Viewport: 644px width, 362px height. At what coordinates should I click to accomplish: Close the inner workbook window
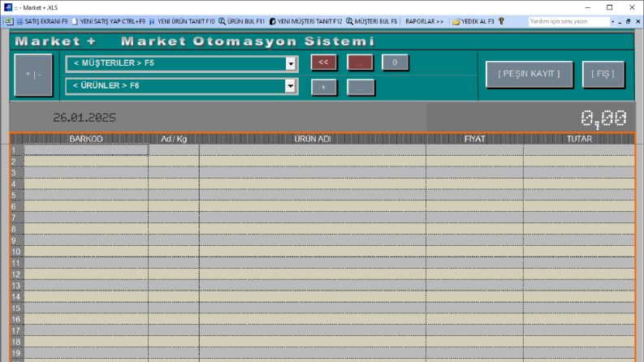[x=638, y=21]
